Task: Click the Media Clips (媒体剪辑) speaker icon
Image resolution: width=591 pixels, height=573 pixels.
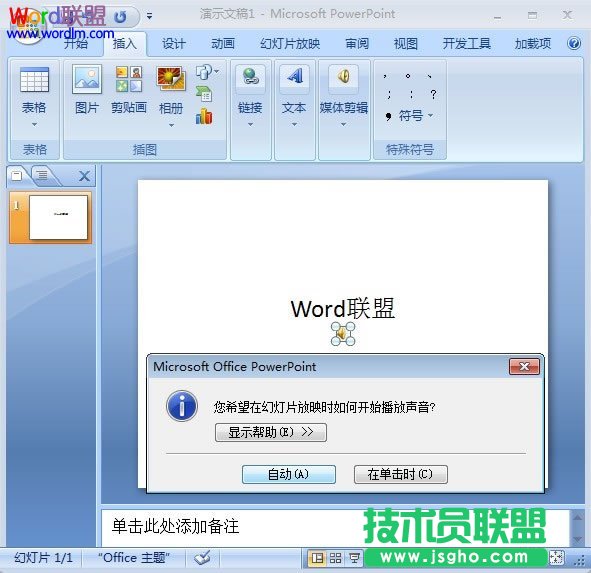Action: (x=343, y=77)
